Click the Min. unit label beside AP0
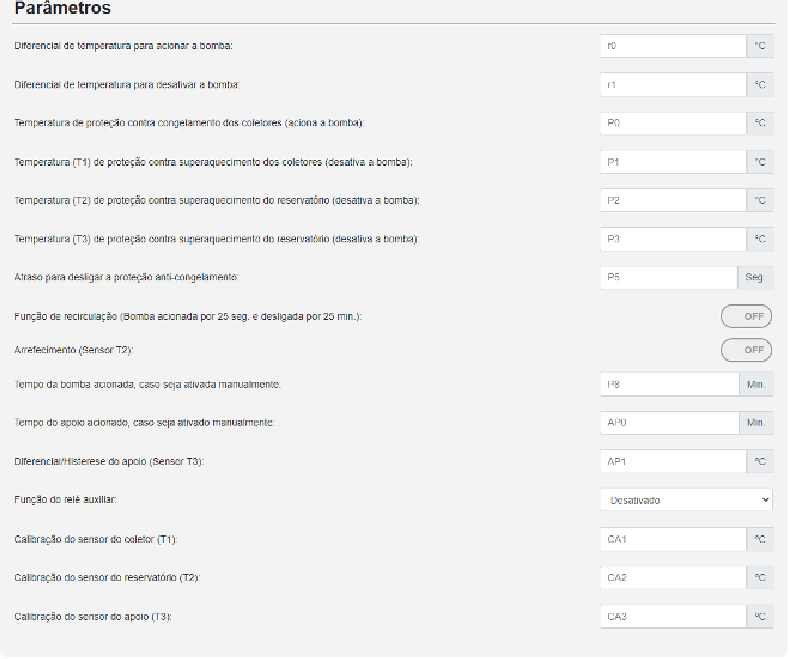The height and width of the screenshot is (659, 790). (755, 422)
